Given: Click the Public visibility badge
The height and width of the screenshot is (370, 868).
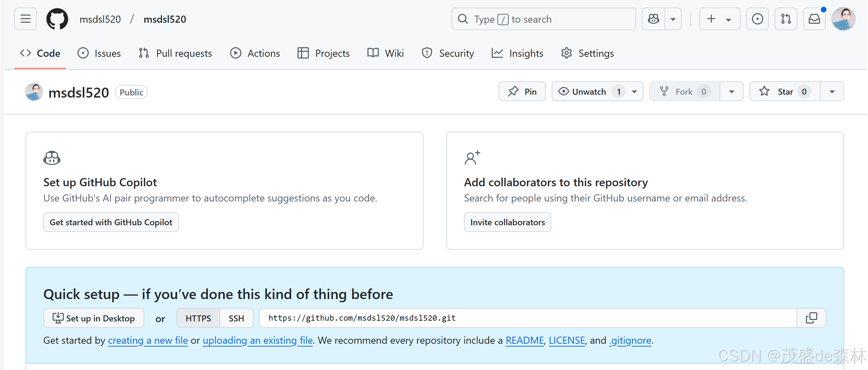Looking at the screenshot, I should pyautogui.click(x=131, y=92).
